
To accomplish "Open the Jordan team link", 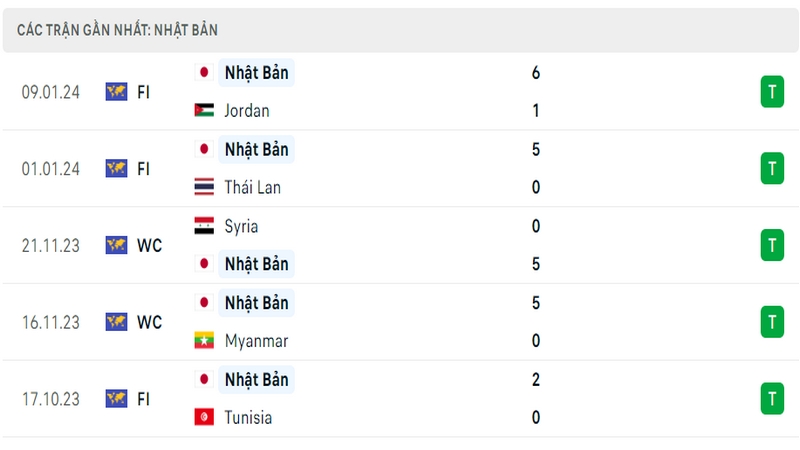I will click(x=247, y=111).
